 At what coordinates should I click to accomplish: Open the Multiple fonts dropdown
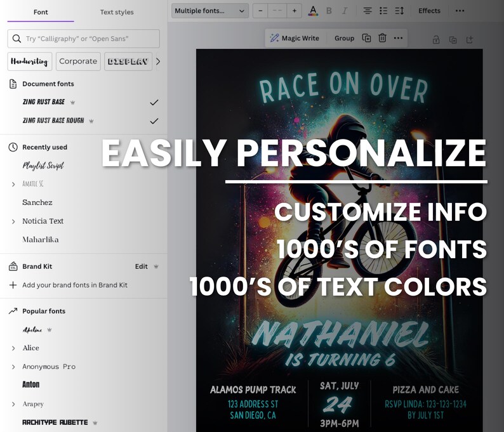tap(210, 11)
